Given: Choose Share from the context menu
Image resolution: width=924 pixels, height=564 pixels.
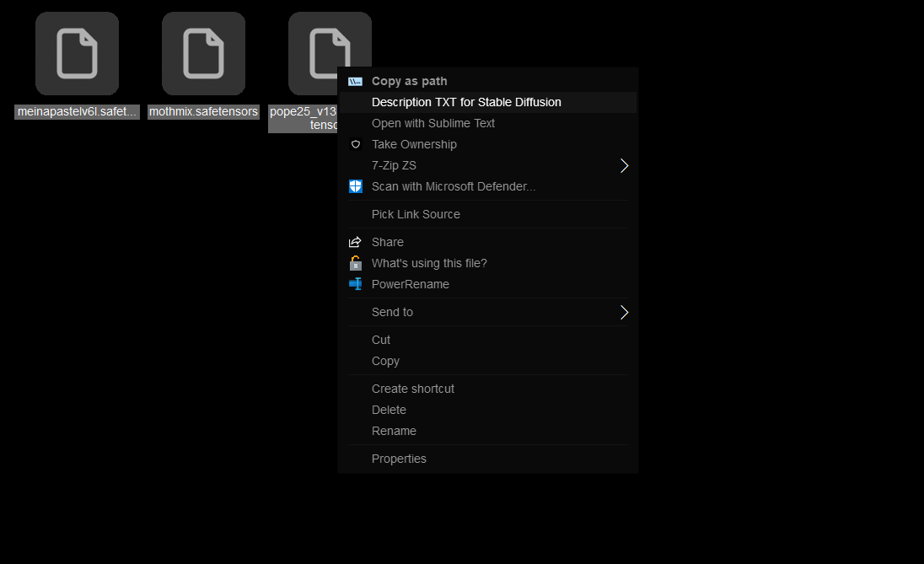Looking at the screenshot, I should [488, 242].
